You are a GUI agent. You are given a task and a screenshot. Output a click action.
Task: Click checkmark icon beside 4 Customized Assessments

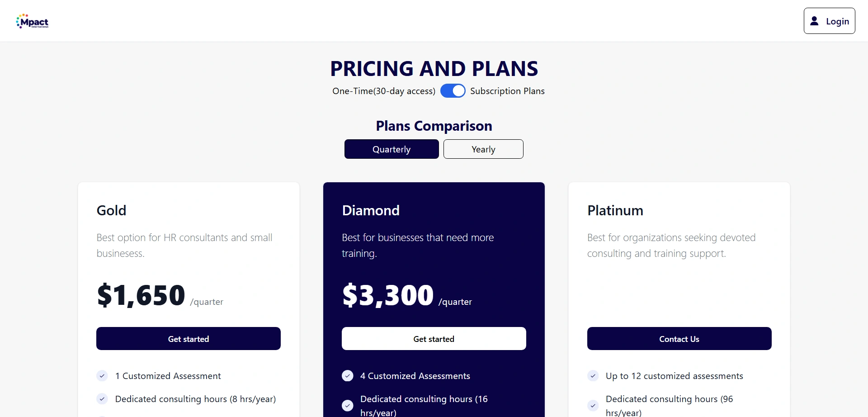tap(348, 376)
